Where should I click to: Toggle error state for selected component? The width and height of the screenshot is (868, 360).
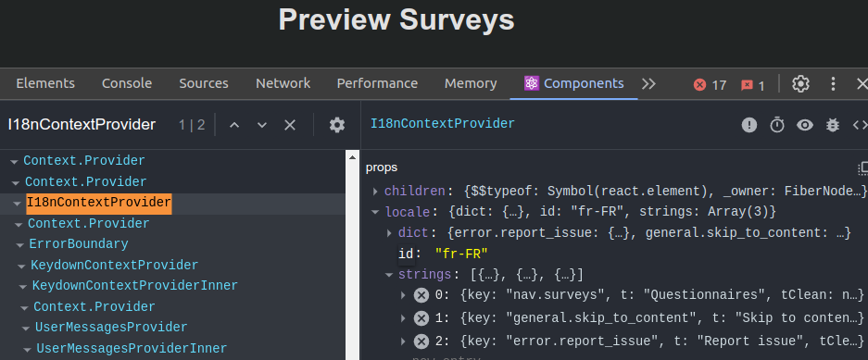pos(749,126)
